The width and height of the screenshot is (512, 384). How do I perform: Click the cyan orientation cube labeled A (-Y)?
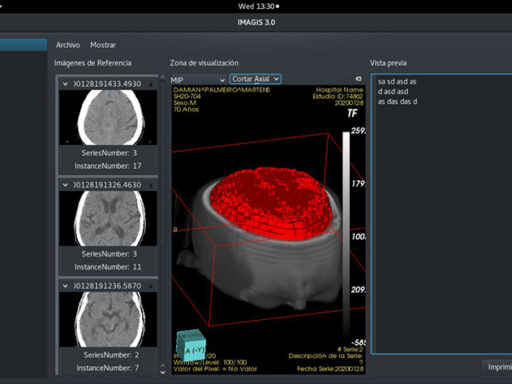pos(191,345)
